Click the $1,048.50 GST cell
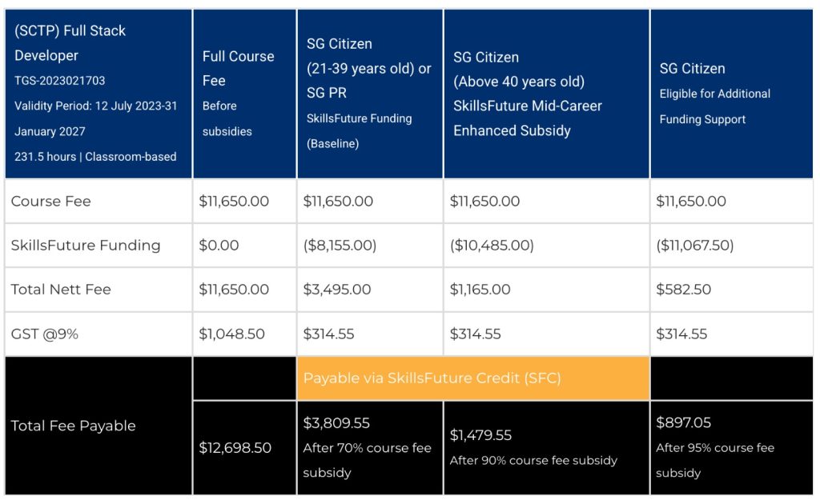 (232, 334)
